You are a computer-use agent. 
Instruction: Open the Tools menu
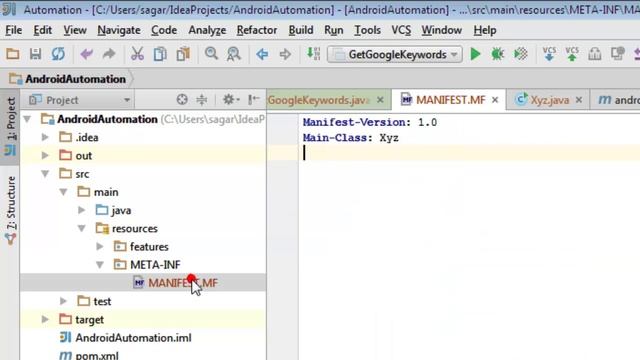pos(367,30)
